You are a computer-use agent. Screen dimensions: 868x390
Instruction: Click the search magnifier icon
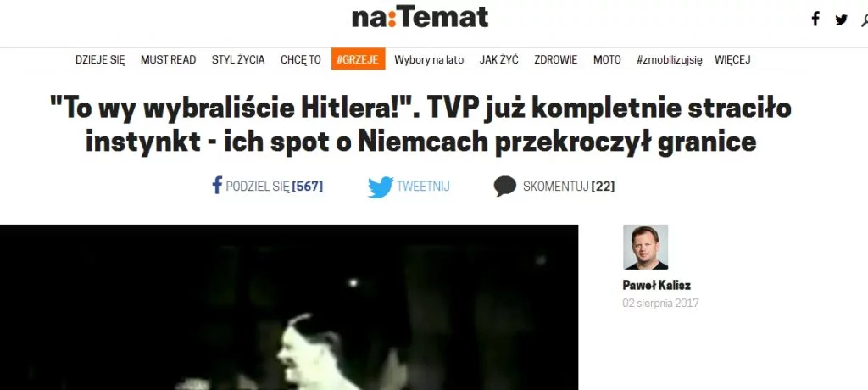865,20
